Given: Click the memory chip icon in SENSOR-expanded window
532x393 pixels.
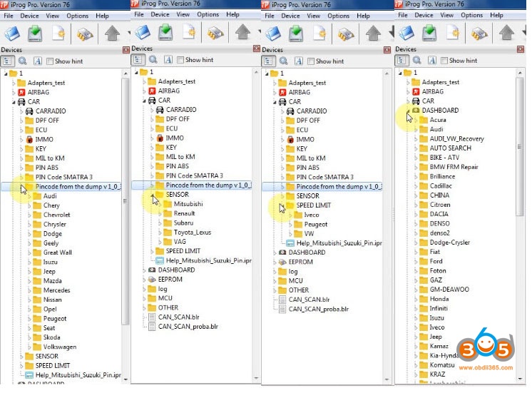Looking at the screenshot, I should click(x=215, y=33).
